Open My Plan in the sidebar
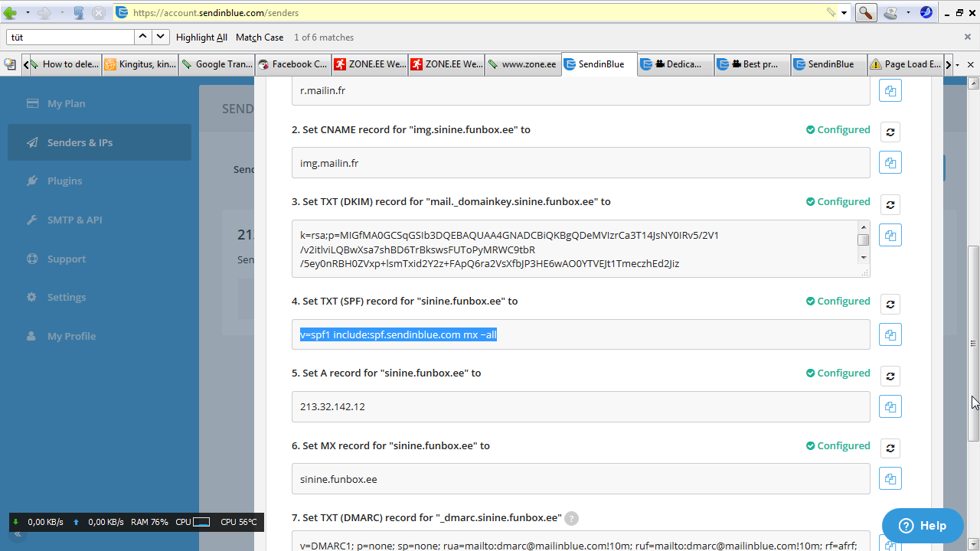The image size is (980, 551). (x=100, y=103)
